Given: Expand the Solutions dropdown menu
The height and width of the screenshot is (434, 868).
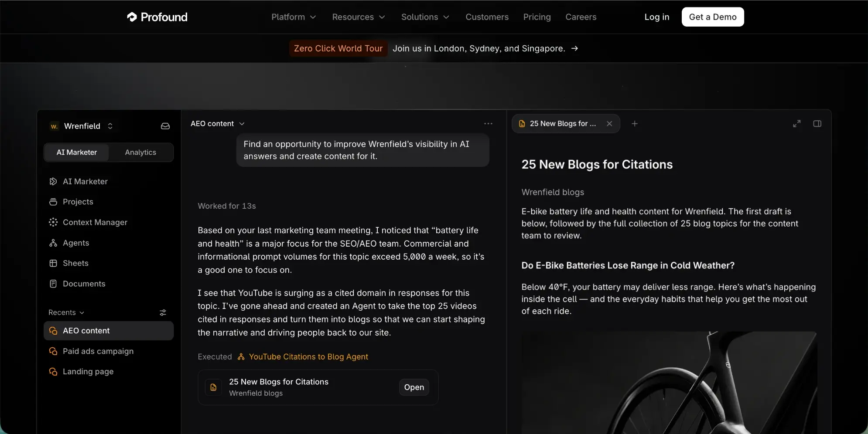Looking at the screenshot, I should pos(425,17).
